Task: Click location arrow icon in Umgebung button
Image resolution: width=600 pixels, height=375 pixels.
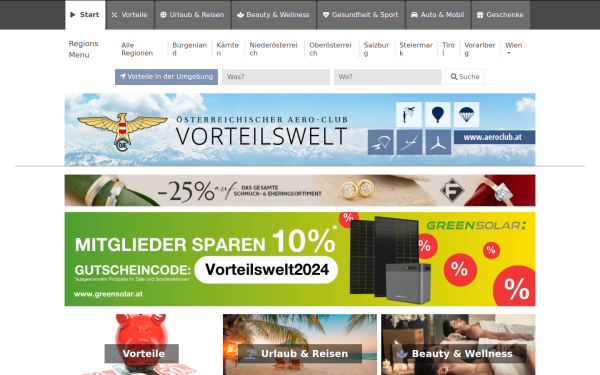Action: pos(123,77)
